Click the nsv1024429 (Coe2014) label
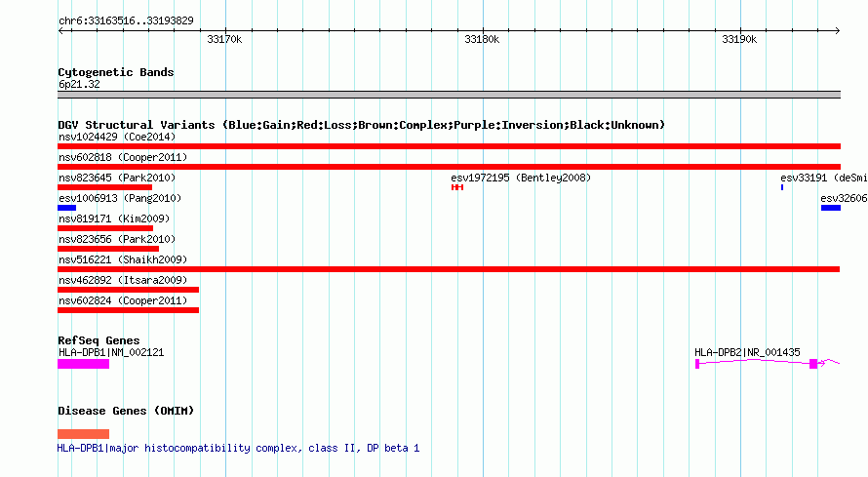868x477 pixels. 117,137
